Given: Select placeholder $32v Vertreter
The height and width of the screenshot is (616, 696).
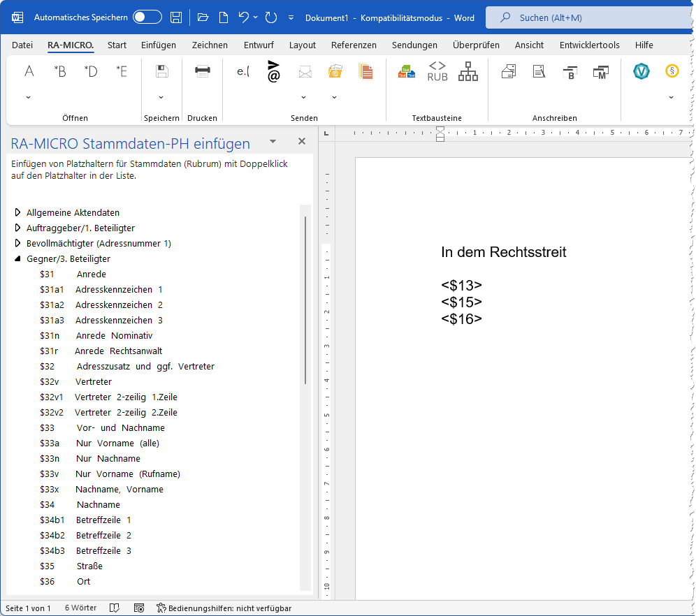Looking at the screenshot, I should pyautogui.click(x=75, y=381).
